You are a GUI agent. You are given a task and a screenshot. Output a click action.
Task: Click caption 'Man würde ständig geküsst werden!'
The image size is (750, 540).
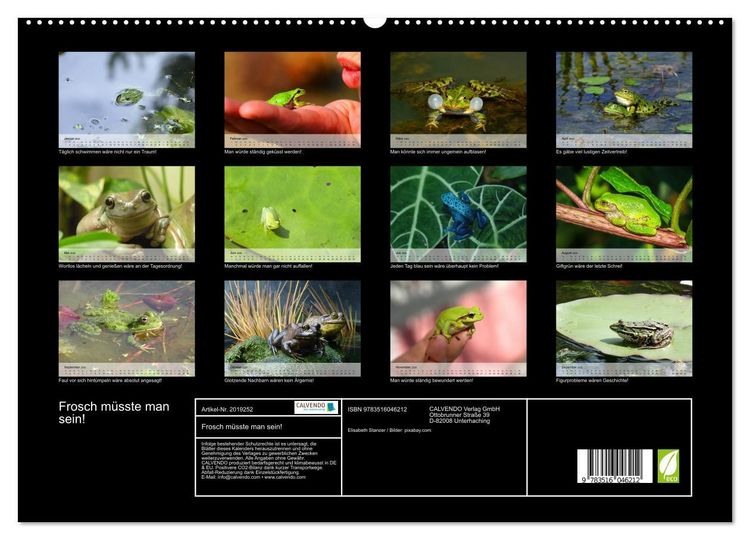[x=263, y=152]
